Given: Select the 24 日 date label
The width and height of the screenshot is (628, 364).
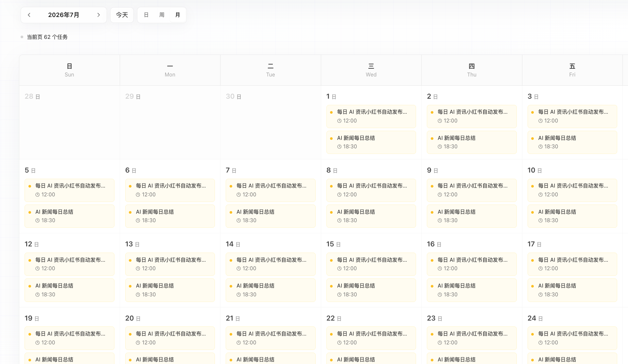Looking at the screenshot, I should (535, 318).
